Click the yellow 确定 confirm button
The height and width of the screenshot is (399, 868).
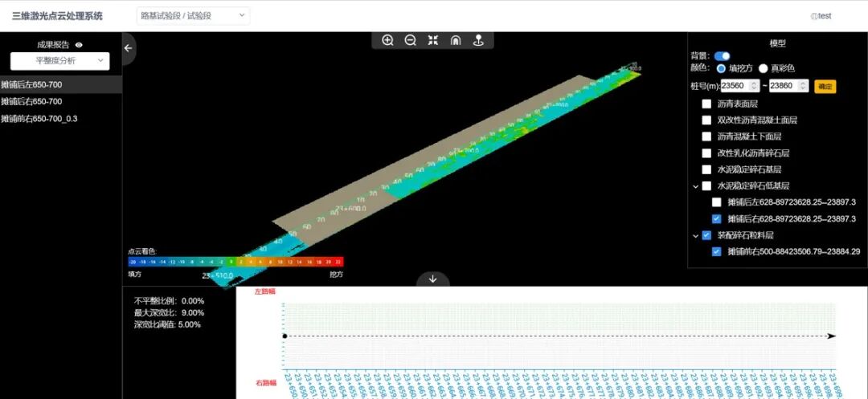point(825,86)
